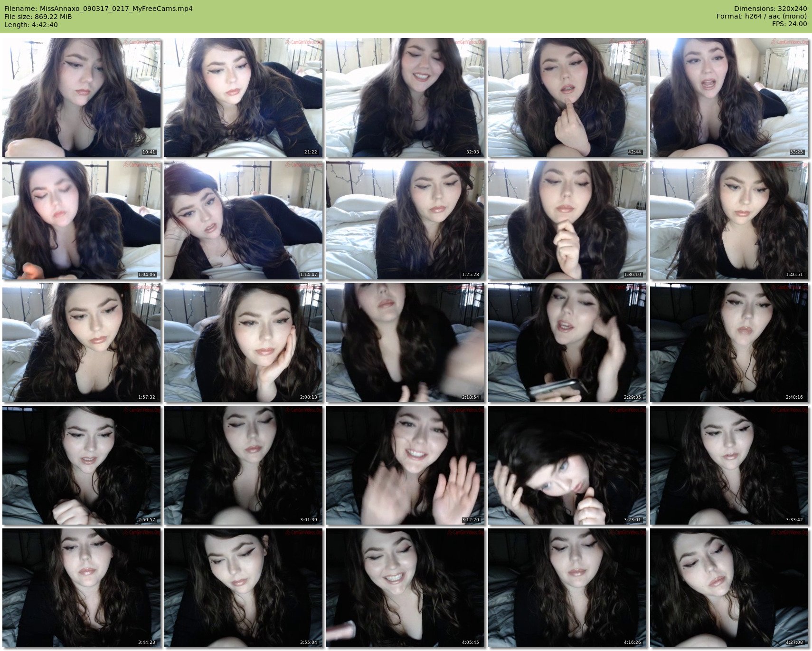Image resolution: width=812 pixels, height=651 pixels.
Task: Pick the 2:08:13 thumbnail
Action: coord(243,343)
